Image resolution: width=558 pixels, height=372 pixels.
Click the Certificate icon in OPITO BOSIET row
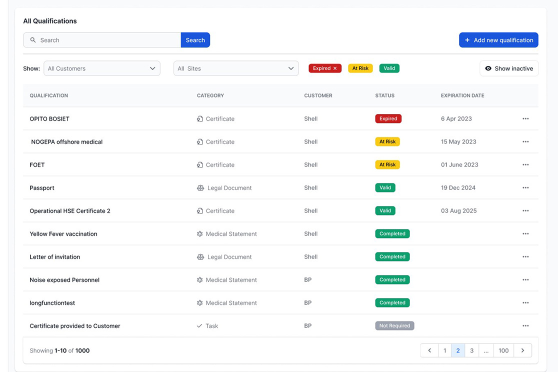point(200,119)
